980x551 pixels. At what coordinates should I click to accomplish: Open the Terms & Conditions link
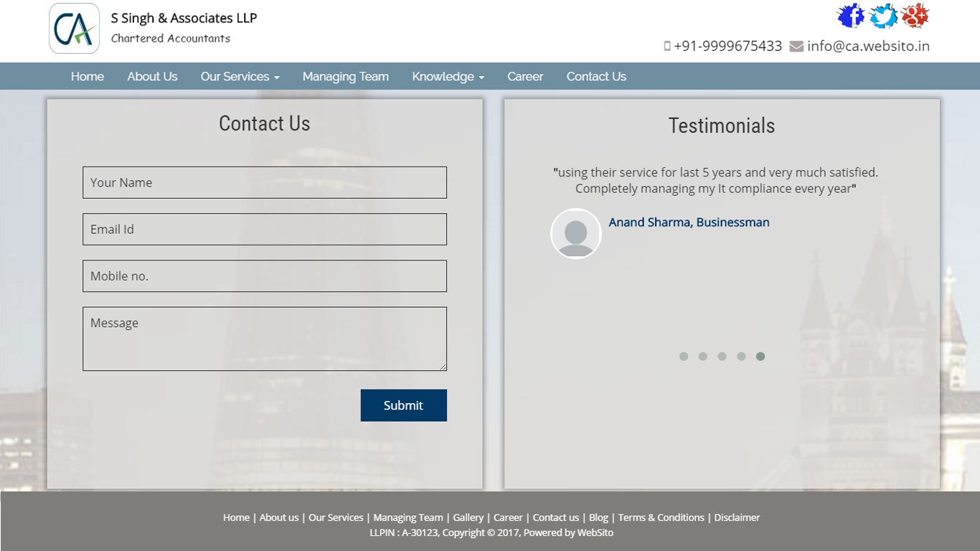(661, 517)
